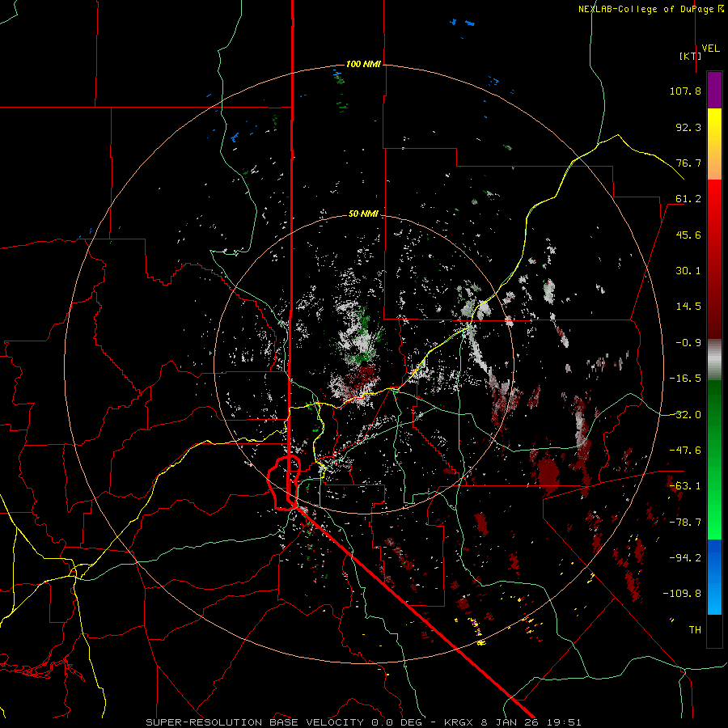Pick the blue segment of the color bar
This screenshot has width=728, height=728.
point(714,577)
